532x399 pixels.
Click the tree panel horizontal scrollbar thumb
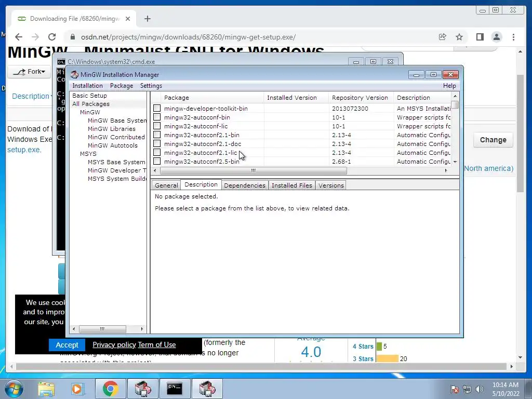102,329
